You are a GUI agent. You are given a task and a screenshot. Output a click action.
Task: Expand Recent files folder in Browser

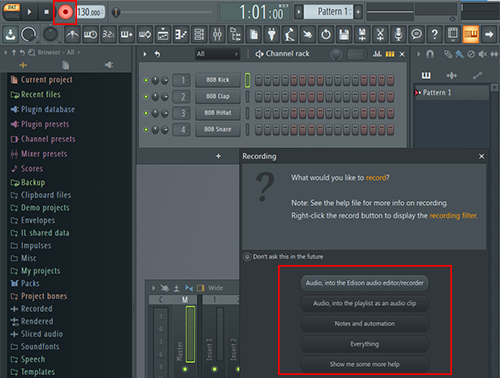[x=41, y=95]
